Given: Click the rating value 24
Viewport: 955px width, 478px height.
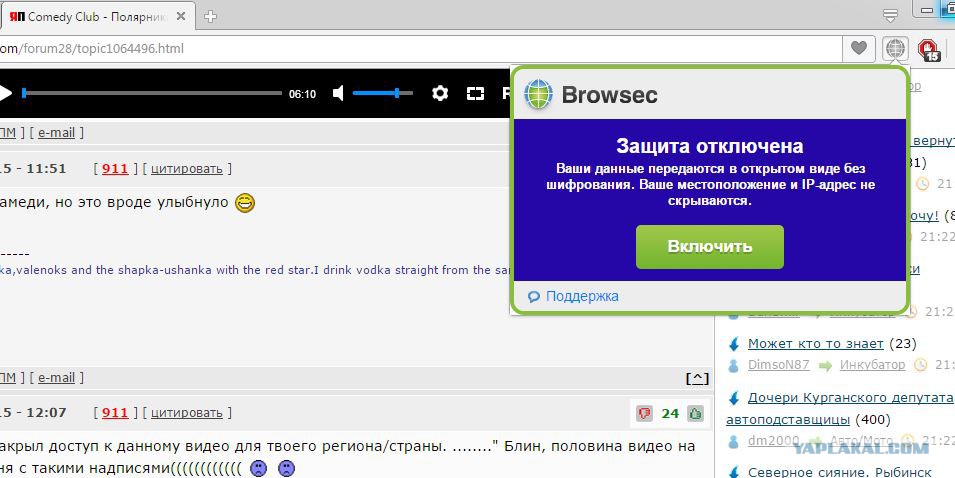Looking at the screenshot, I should [670, 414].
